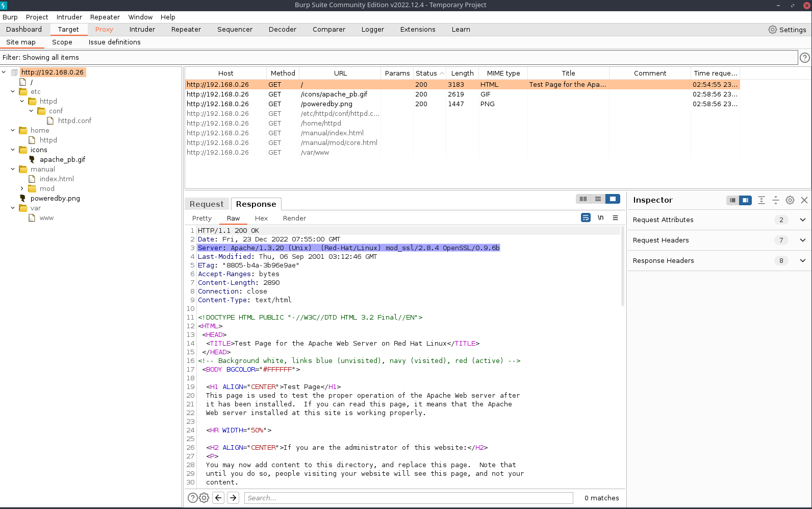Open the Burp menu
This screenshot has height=509, width=812.
pos(10,17)
